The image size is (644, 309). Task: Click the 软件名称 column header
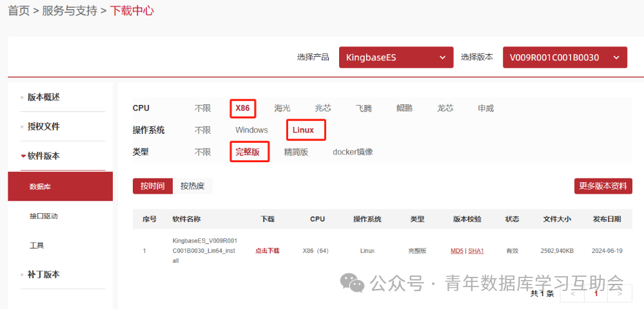(186, 219)
